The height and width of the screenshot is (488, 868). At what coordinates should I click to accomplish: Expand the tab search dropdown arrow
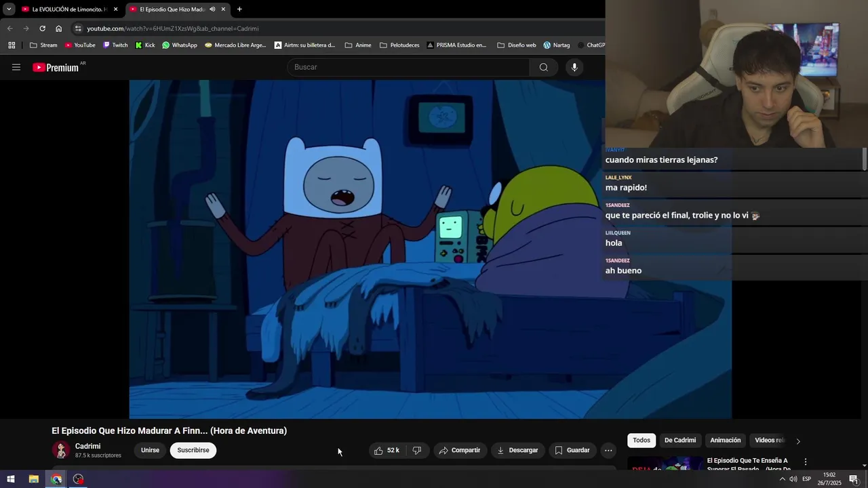[9, 9]
